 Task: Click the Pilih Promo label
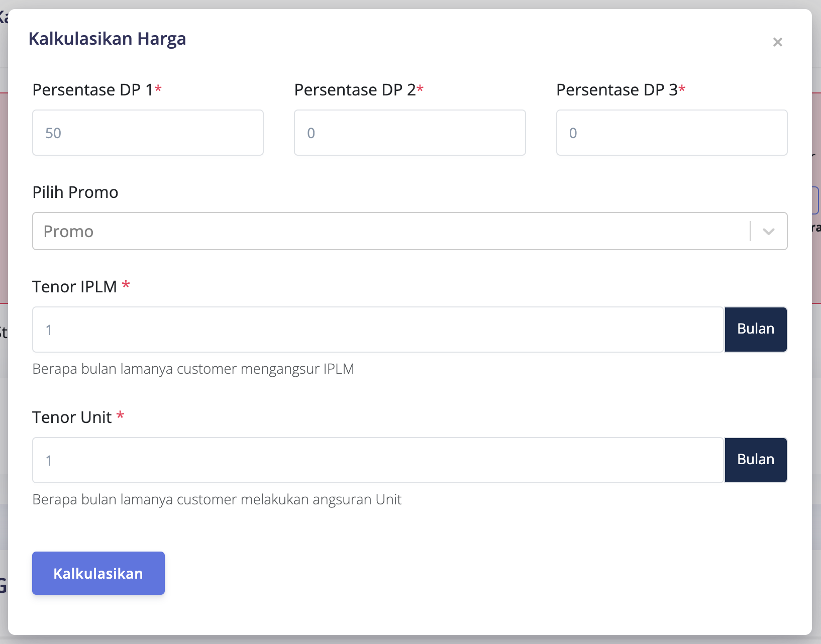pos(75,192)
